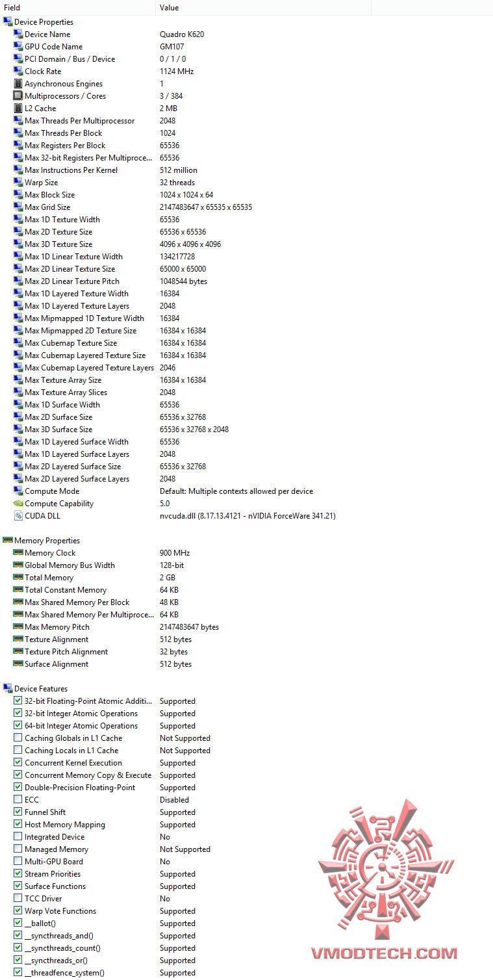Image resolution: width=493 pixels, height=980 pixels.
Task: Click the Max Memory Pitch icon
Action: [x=18, y=626]
